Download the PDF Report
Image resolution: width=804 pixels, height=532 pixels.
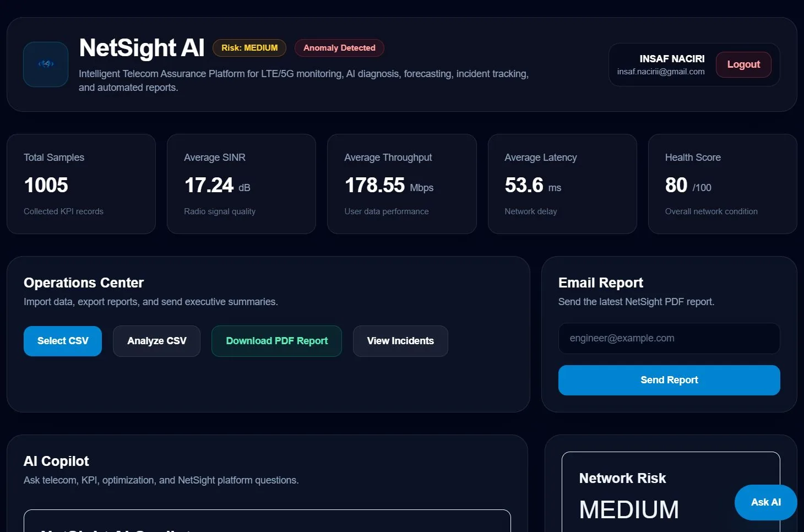pos(277,341)
